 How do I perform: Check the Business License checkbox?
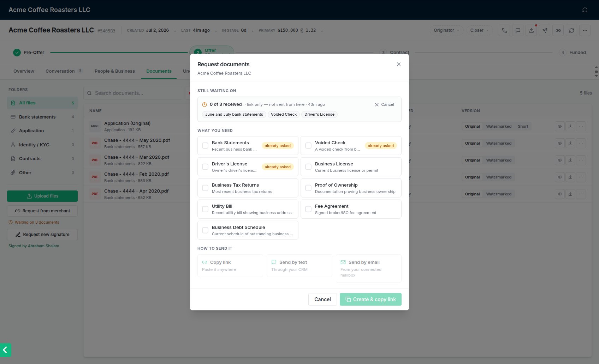click(x=308, y=167)
